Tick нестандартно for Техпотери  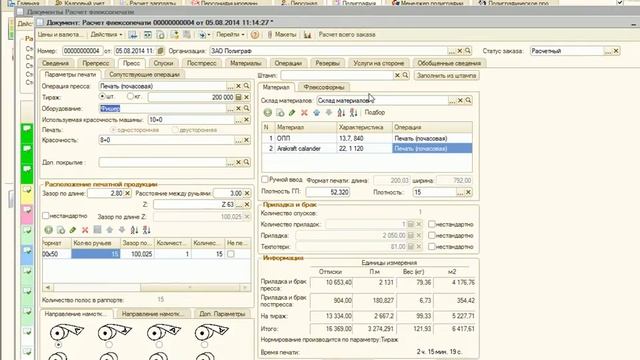coord(431,247)
